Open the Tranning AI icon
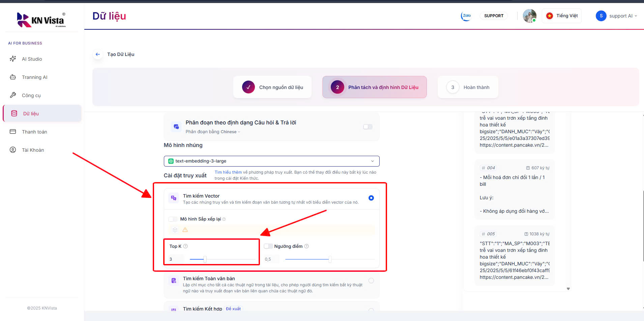Image resolution: width=644 pixels, height=321 pixels. (x=12, y=77)
